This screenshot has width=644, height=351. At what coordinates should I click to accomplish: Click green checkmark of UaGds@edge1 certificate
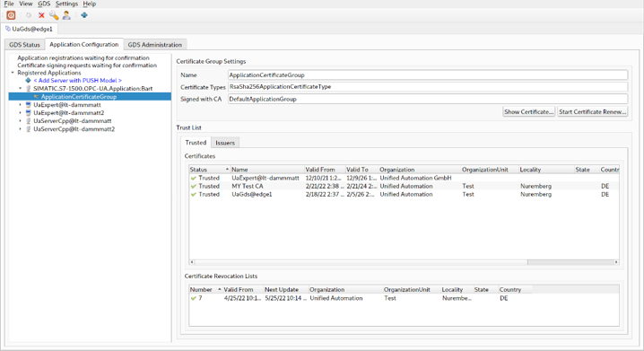coord(194,195)
